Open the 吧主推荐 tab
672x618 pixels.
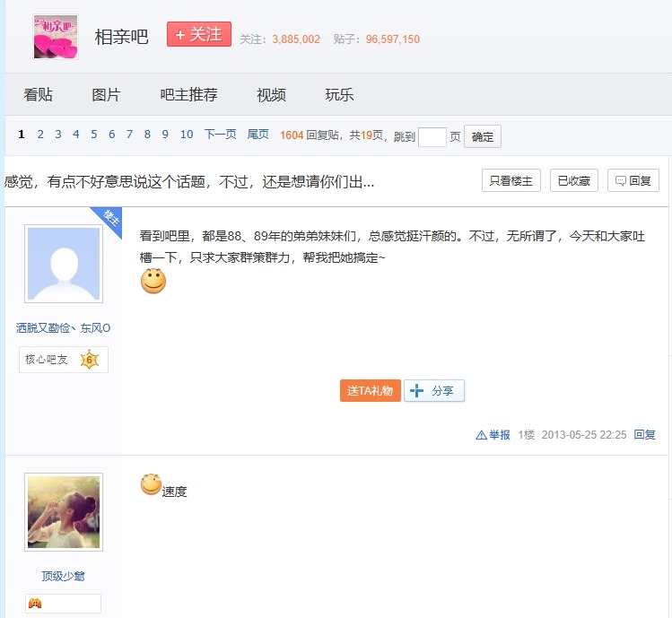188,95
